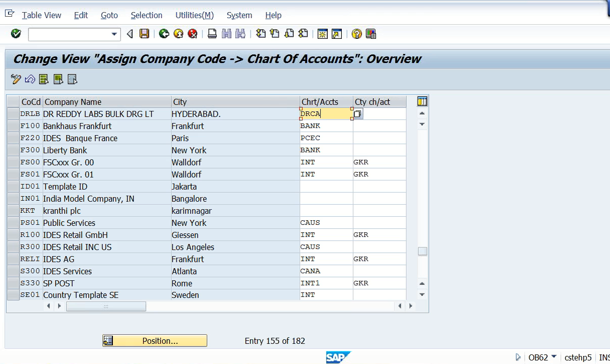This screenshot has width=610, height=364.
Task: Click the Position... button
Action: 155,341
